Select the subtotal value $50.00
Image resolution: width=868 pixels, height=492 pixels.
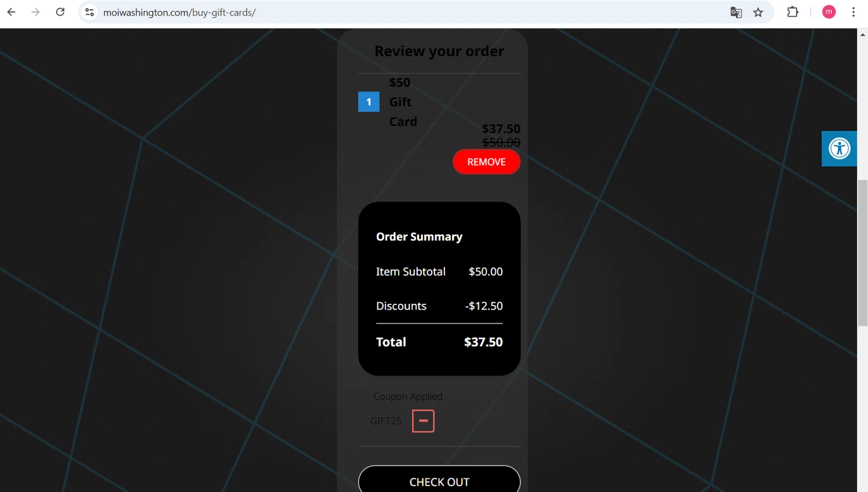(x=486, y=271)
